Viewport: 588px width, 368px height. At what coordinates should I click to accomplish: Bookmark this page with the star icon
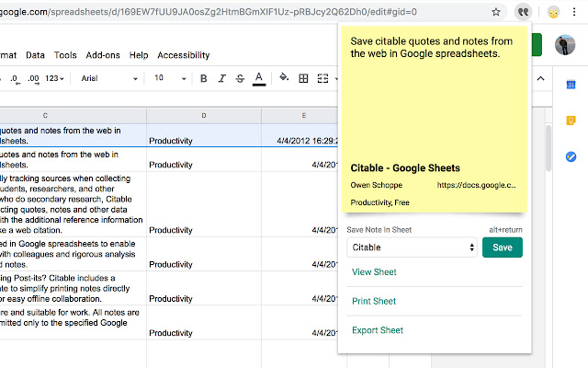click(496, 12)
